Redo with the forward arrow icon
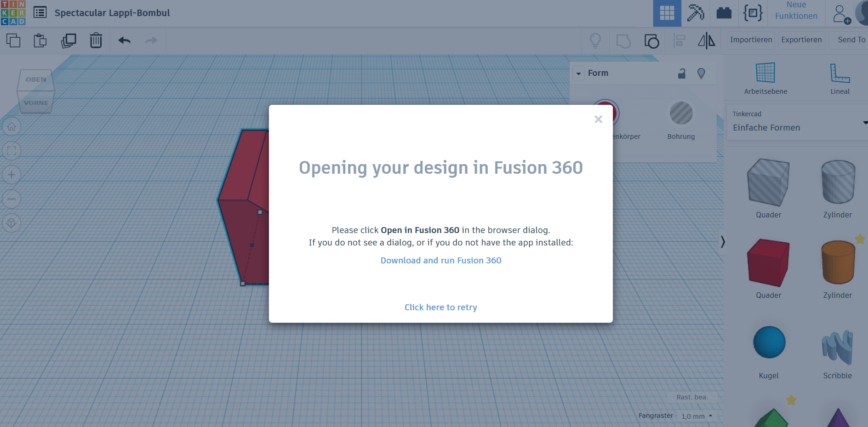This screenshot has height=427, width=868. click(x=151, y=40)
